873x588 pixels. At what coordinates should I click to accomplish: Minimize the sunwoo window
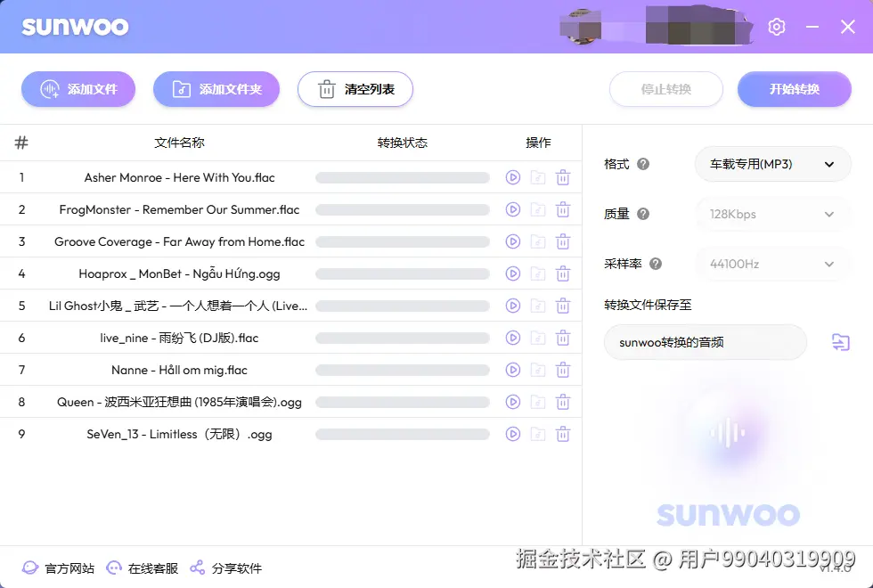pyautogui.click(x=812, y=27)
